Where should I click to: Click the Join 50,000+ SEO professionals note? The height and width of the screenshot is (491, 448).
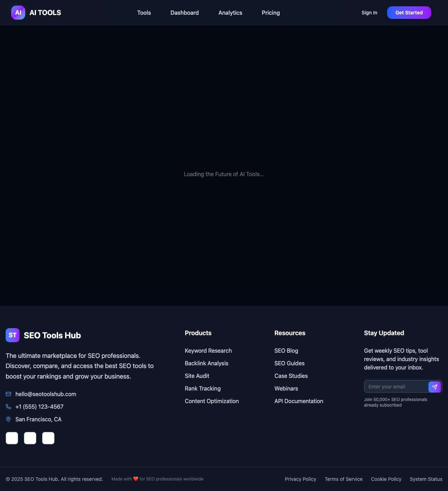coord(395,402)
